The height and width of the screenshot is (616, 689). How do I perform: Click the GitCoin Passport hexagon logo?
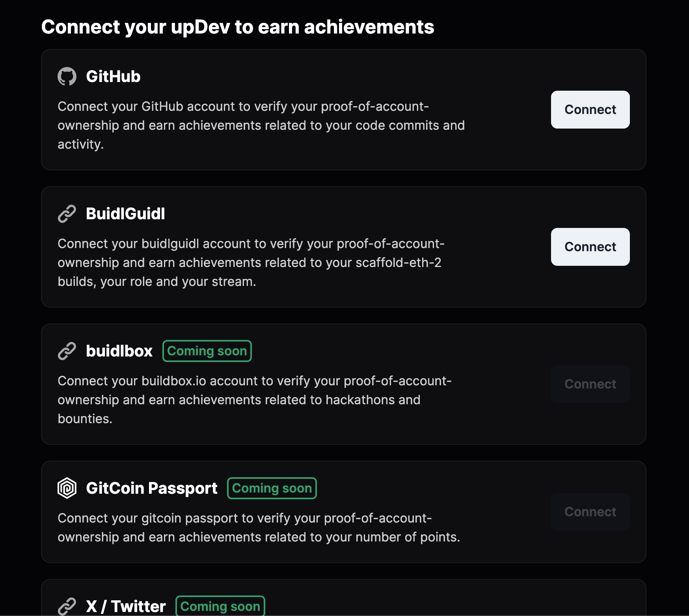click(67, 488)
